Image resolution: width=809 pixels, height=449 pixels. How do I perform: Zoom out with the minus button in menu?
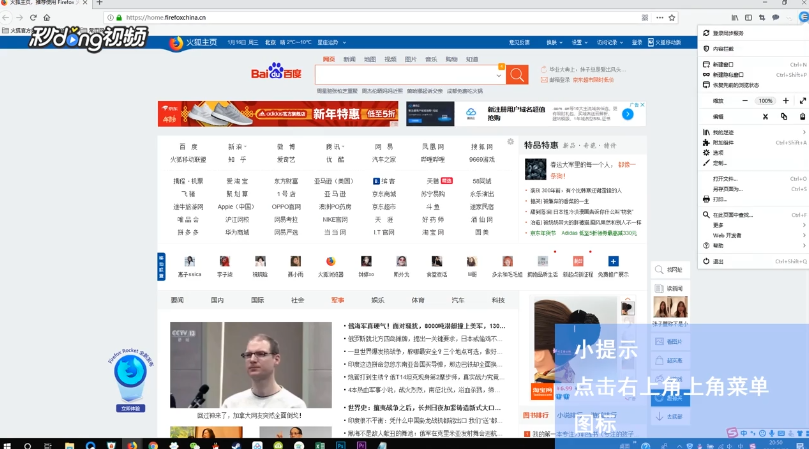pos(745,101)
